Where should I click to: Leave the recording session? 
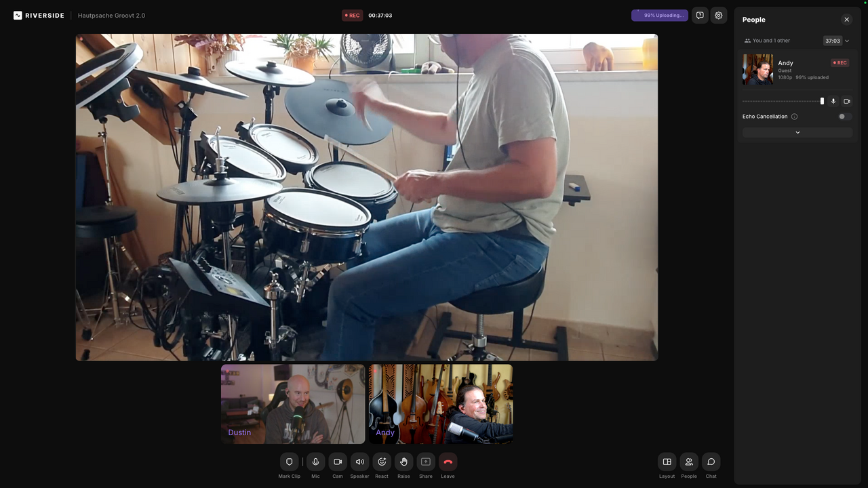tap(448, 462)
